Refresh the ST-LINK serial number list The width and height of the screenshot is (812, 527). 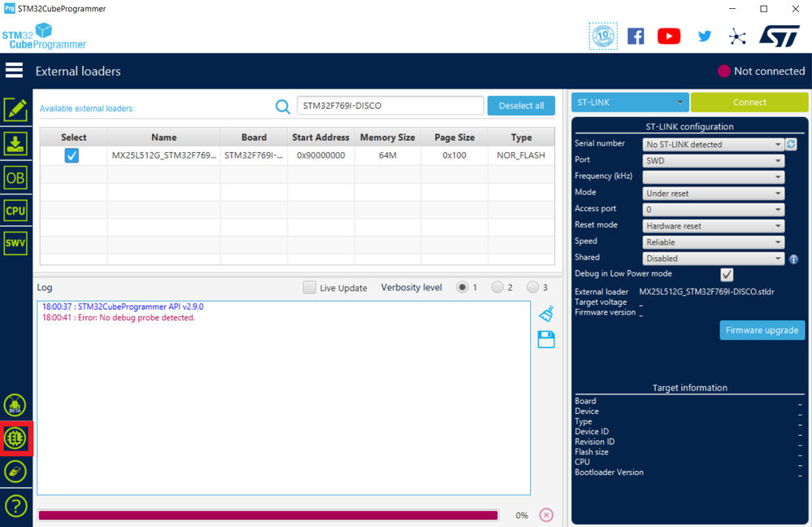792,144
